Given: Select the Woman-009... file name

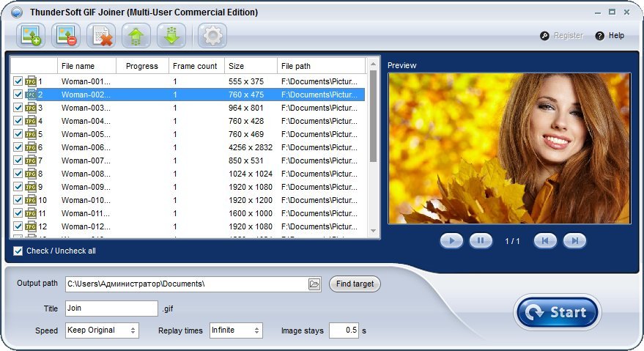Looking at the screenshot, I should pyautogui.click(x=86, y=187).
